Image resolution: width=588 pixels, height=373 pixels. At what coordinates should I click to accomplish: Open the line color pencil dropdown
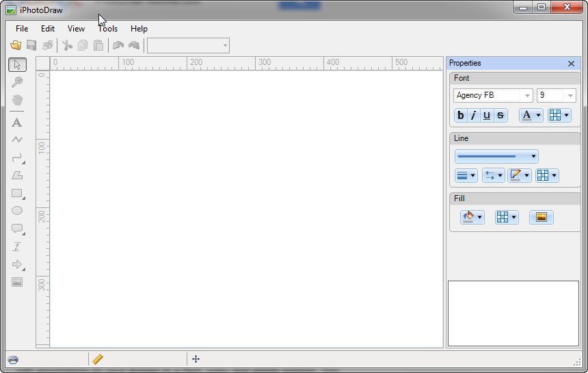pos(520,175)
